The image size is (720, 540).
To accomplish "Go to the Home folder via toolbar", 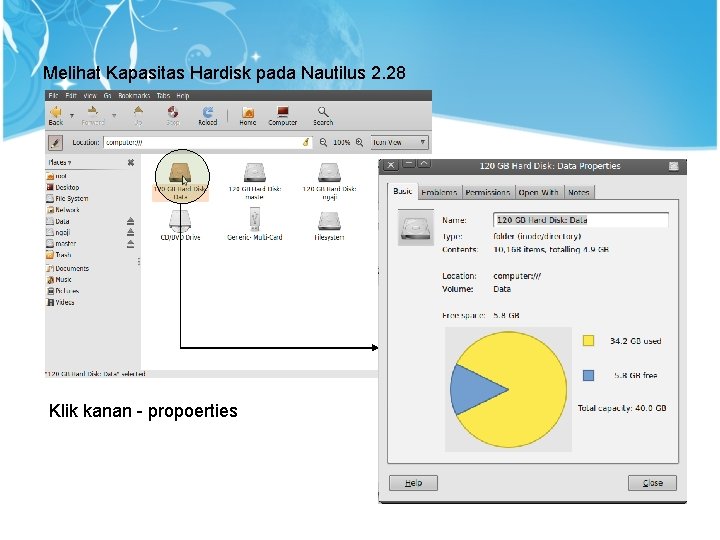I will click(248, 115).
